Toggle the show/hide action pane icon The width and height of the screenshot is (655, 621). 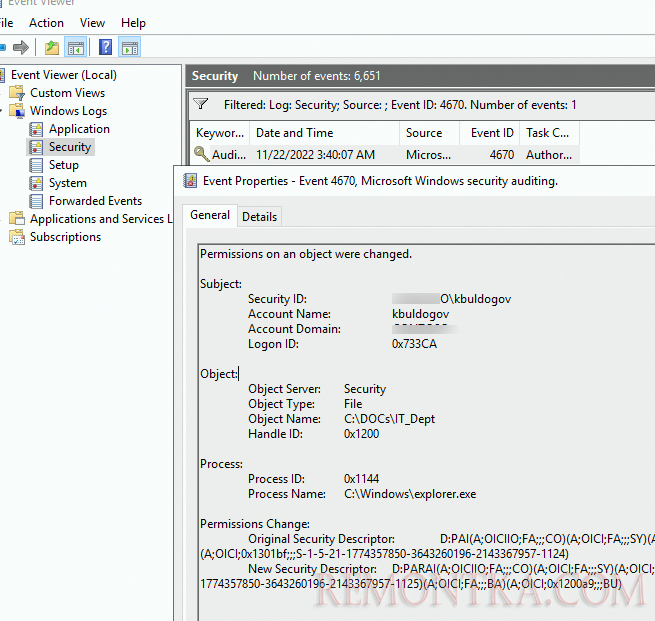(x=129, y=47)
